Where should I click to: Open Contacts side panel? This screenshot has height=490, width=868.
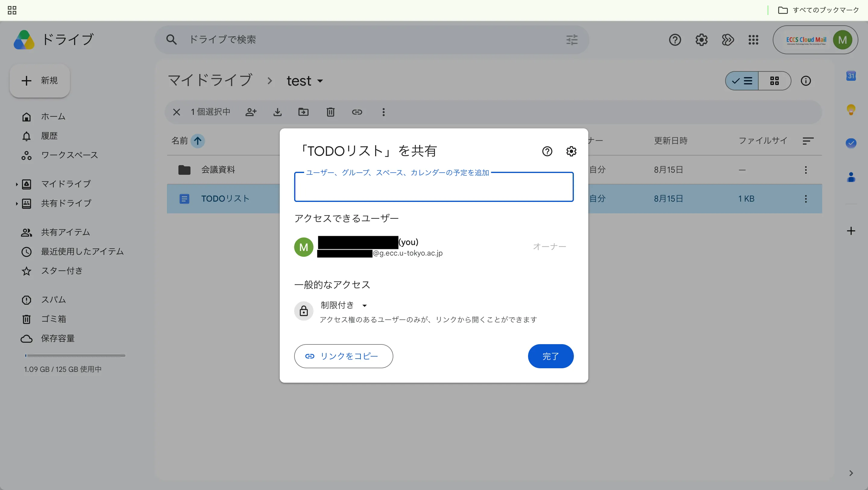click(x=851, y=177)
